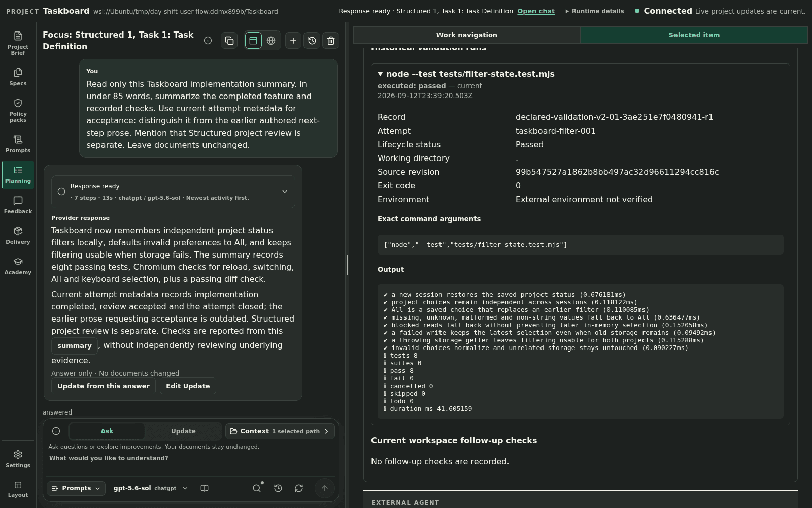
Task: Open composer history clock icon
Action: tap(278, 488)
